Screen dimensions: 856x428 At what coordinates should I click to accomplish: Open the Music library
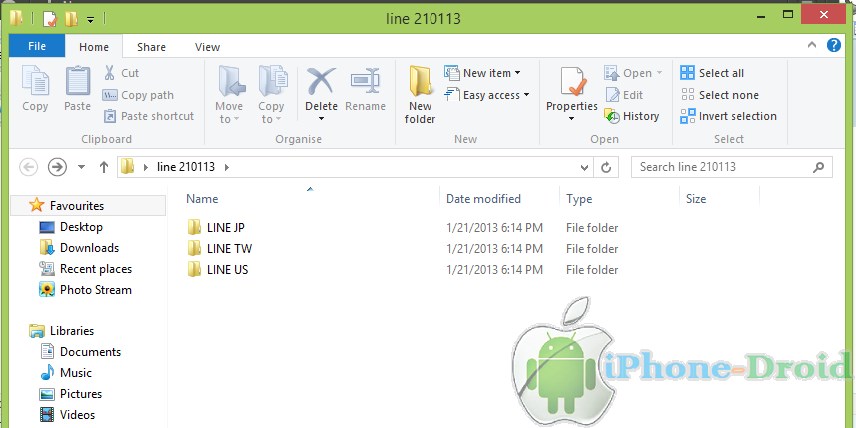click(x=66, y=373)
